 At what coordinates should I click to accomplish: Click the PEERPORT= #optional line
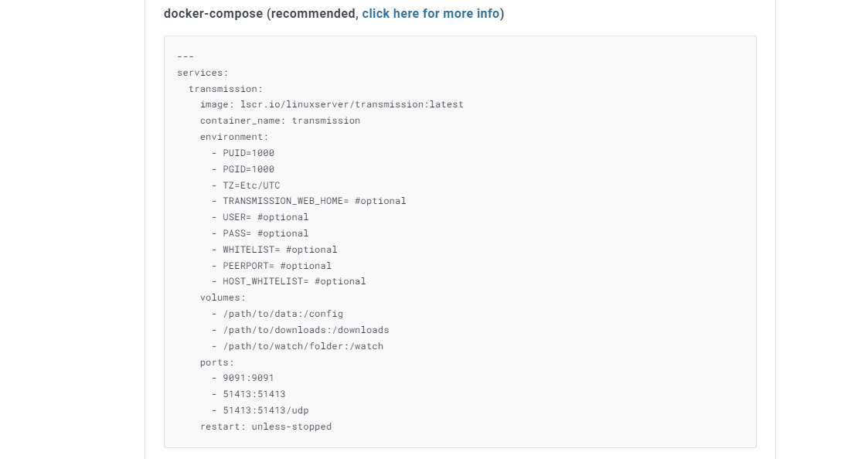click(x=277, y=266)
